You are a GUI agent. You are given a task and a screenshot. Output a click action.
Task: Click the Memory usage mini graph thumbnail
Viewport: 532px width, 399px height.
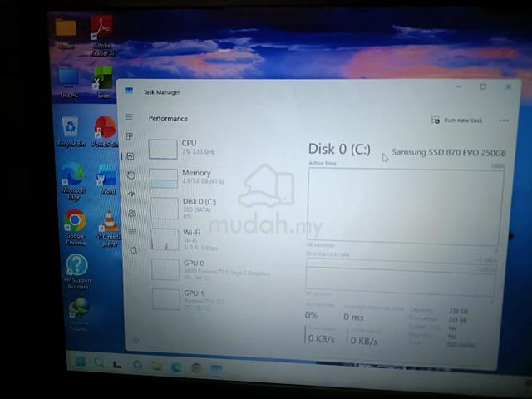pos(164,179)
